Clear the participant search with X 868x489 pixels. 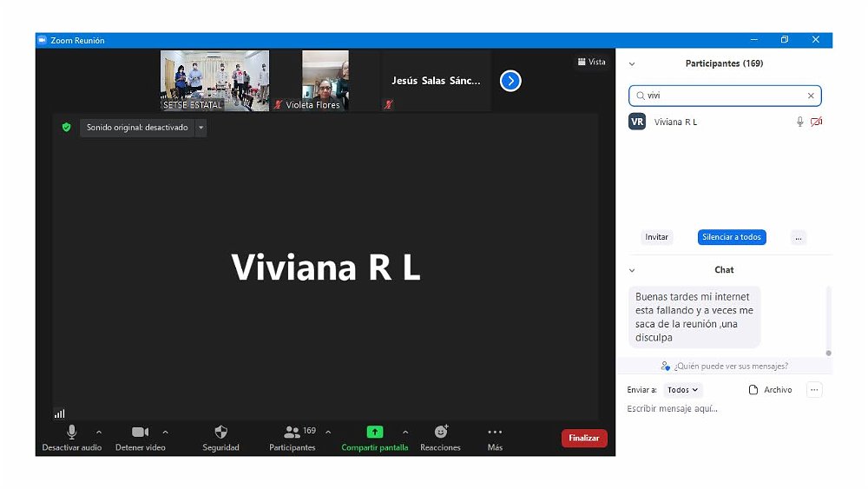pyautogui.click(x=811, y=96)
